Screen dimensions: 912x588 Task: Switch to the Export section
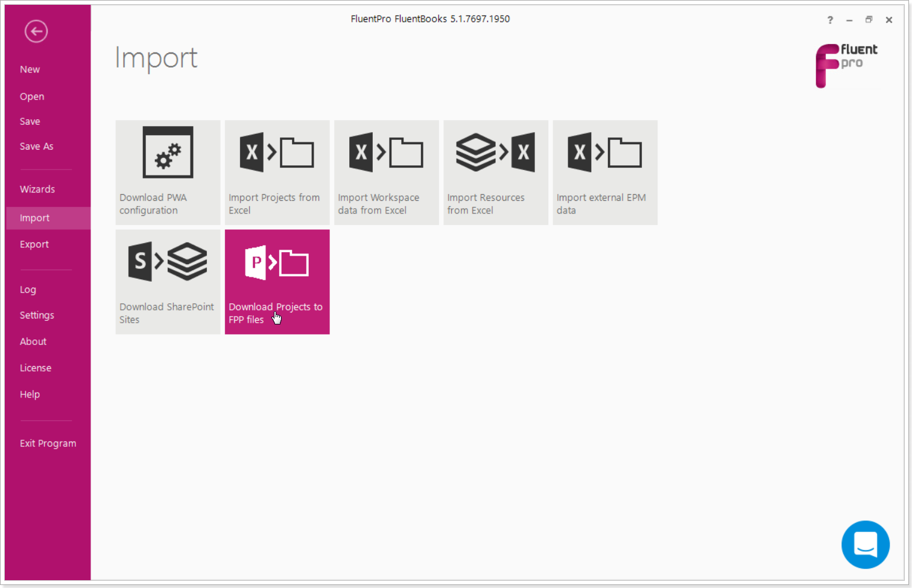click(34, 244)
